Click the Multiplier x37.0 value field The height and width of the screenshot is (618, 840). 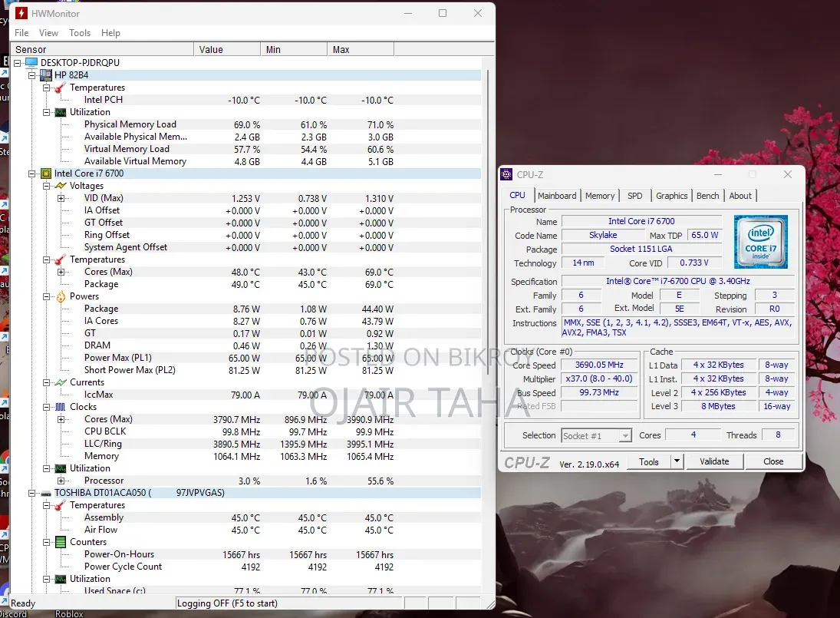599,379
